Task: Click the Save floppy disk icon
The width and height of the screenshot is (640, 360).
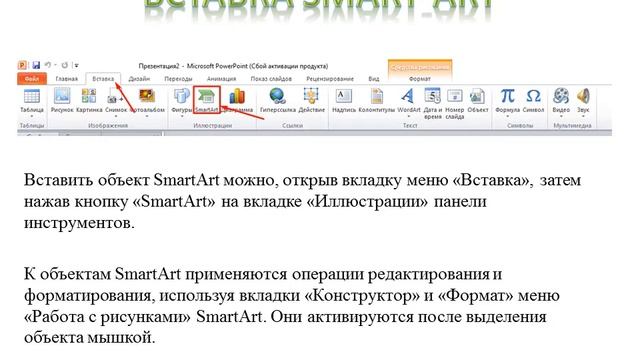Action: click(36, 65)
